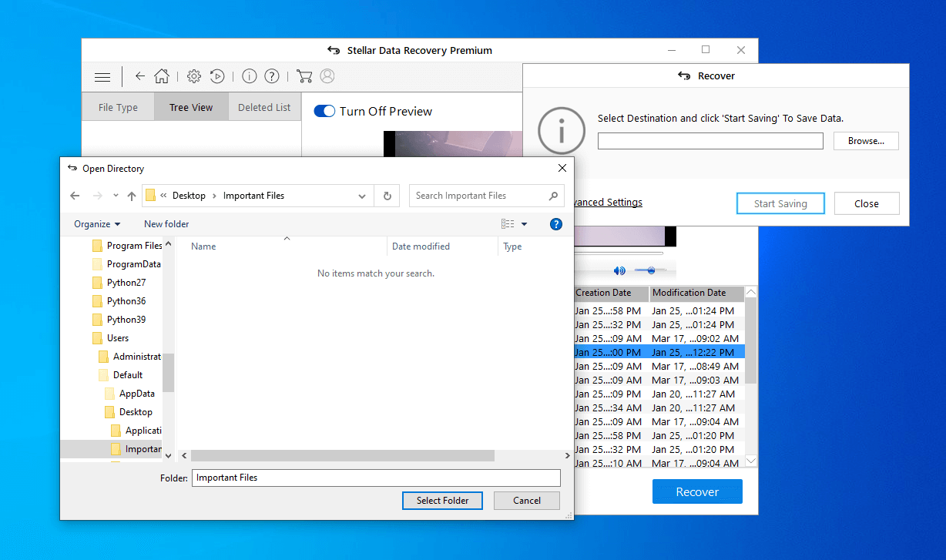Screen dimensions: 946x560
Task: Select the Administrator folder in tree
Action: (129, 357)
